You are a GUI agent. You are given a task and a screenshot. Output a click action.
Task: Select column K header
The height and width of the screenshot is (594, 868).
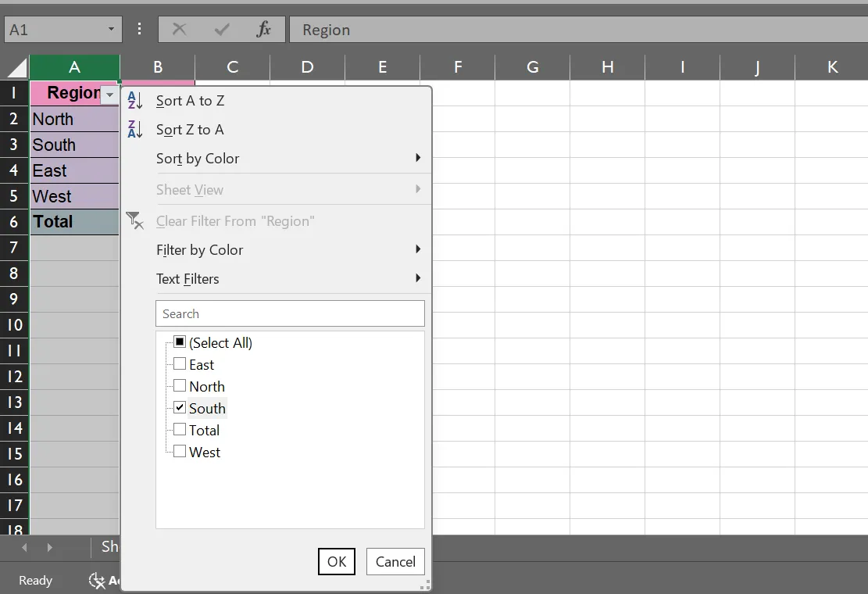(831, 67)
